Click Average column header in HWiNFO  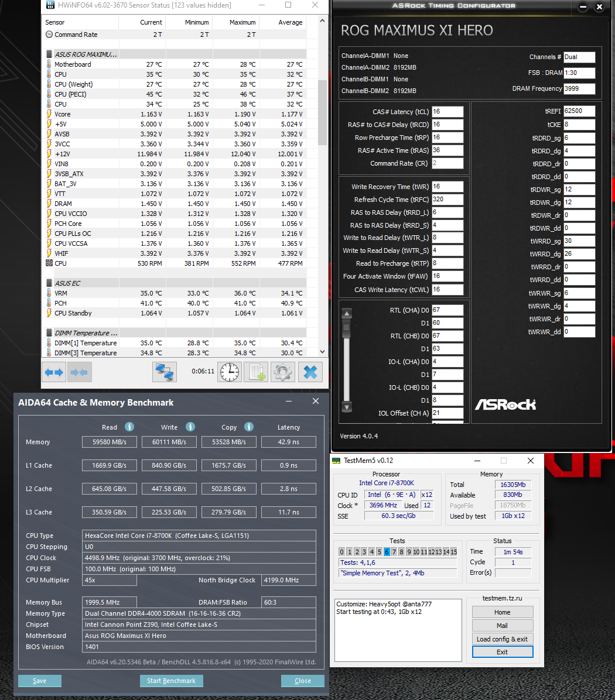point(283,22)
